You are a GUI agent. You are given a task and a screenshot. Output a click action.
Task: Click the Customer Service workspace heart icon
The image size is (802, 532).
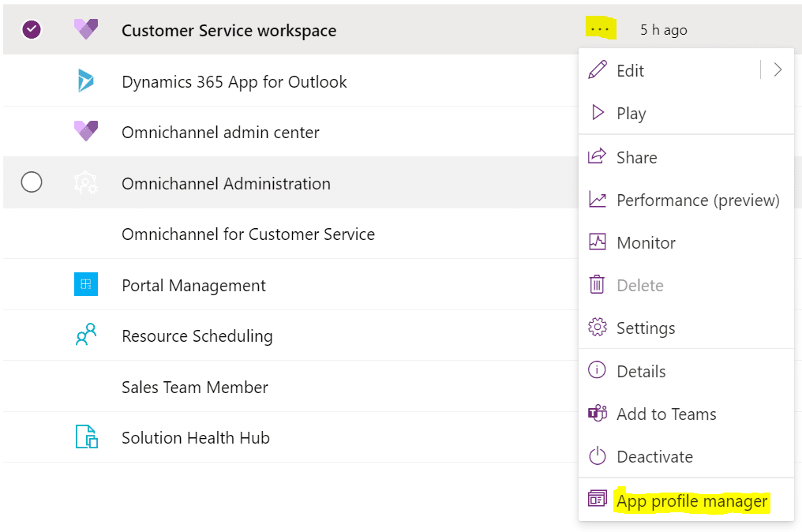click(86, 29)
